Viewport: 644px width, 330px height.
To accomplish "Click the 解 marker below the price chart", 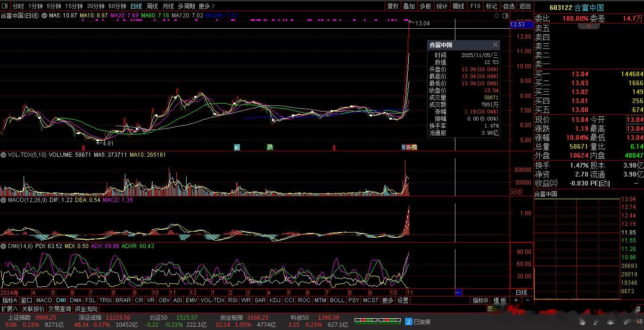I will (x=237, y=147).
